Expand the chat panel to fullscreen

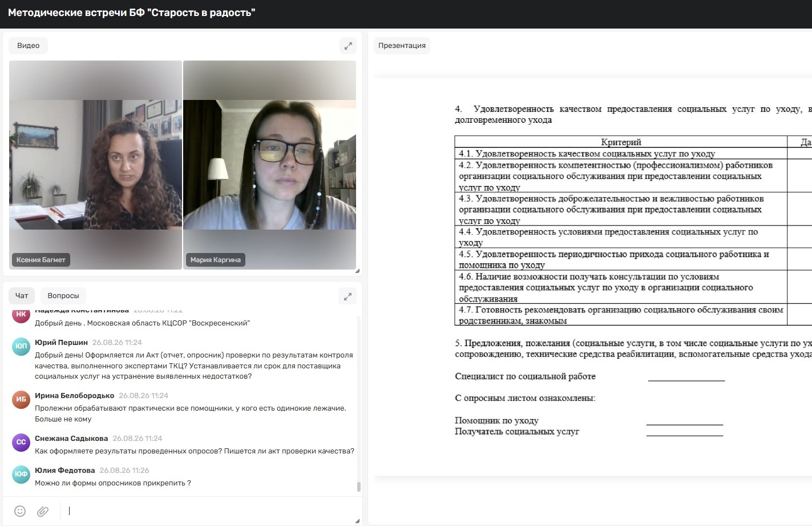(348, 296)
